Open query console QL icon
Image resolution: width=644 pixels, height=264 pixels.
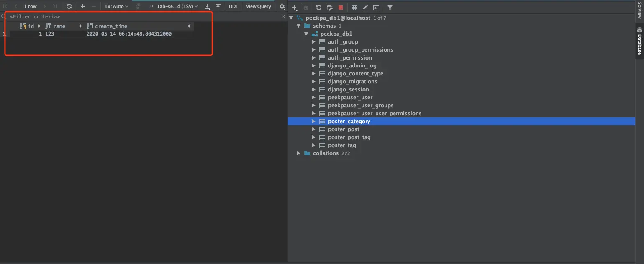click(x=376, y=8)
